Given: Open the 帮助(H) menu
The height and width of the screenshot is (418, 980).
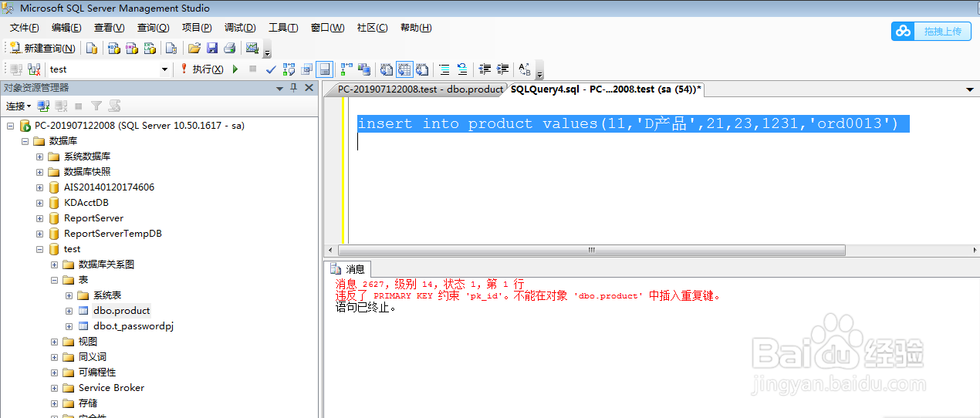Looking at the screenshot, I should click(x=416, y=28).
